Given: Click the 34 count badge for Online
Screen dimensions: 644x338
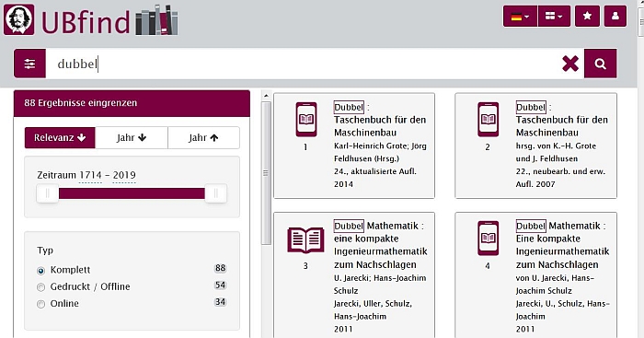Looking at the screenshot, I should (220, 302).
